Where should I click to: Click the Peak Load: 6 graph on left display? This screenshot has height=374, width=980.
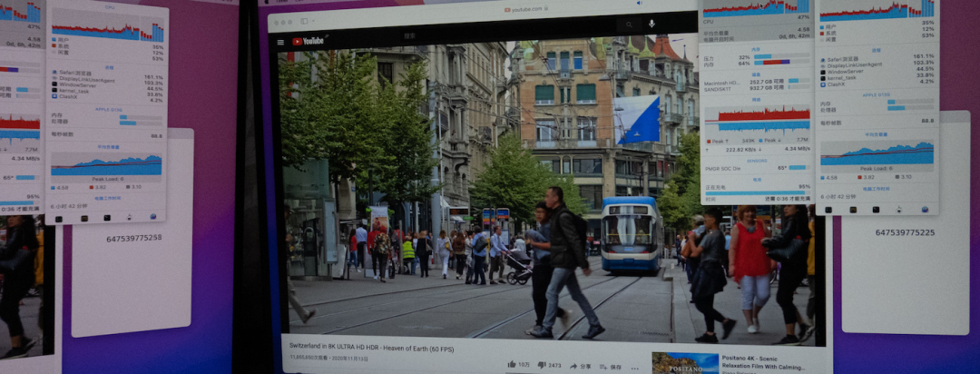(x=106, y=168)
